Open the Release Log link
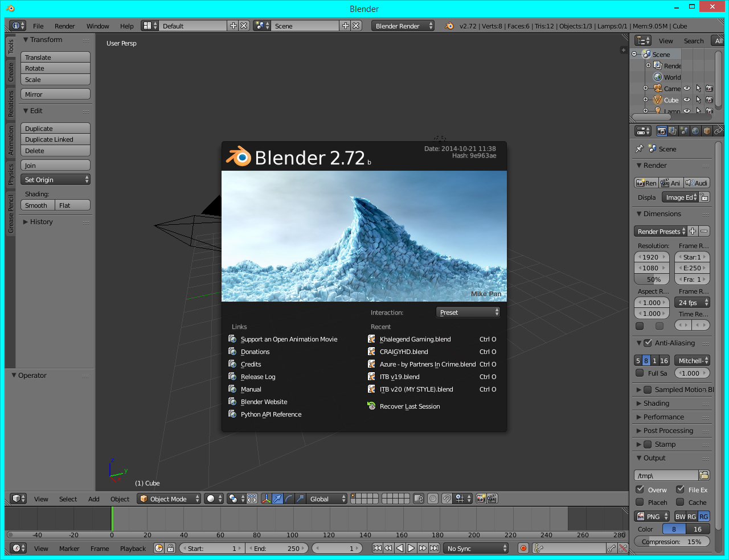Screen dimensions: 729x560 (258, 377)
